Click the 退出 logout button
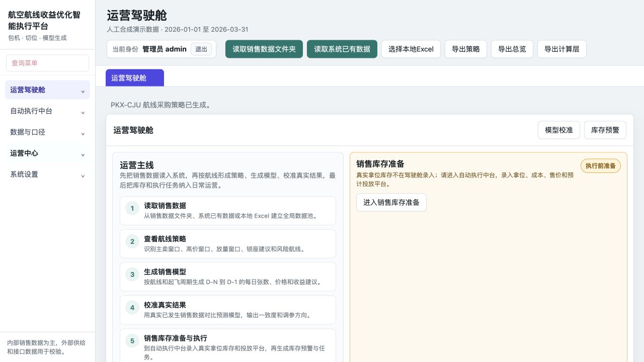The width and height of the screenshot is (644, 362). 201,49
